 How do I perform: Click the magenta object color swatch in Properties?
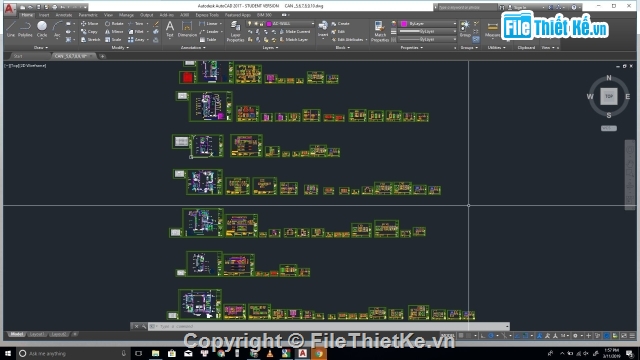click(x=404, y=24)
